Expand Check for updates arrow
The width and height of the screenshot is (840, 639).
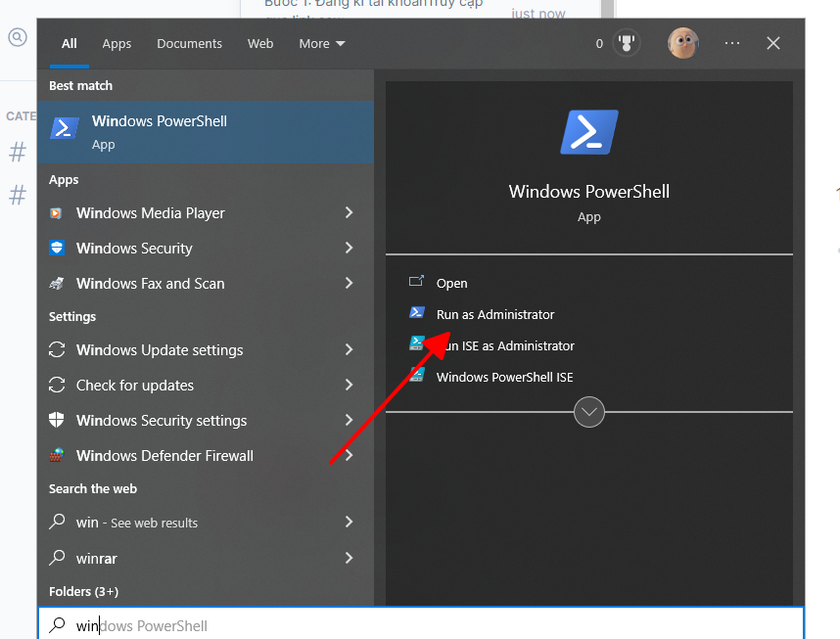pyautogui.click(x=349, y=385)
